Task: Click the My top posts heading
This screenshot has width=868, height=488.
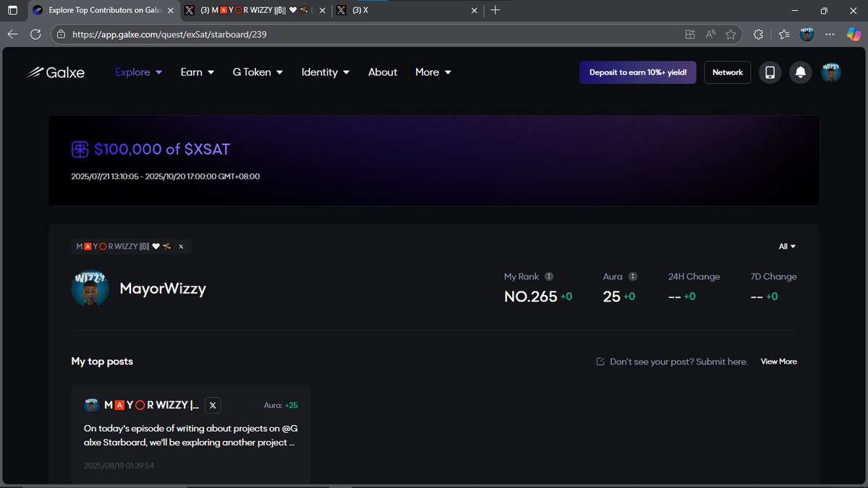Action: click(x=102, y=361)
